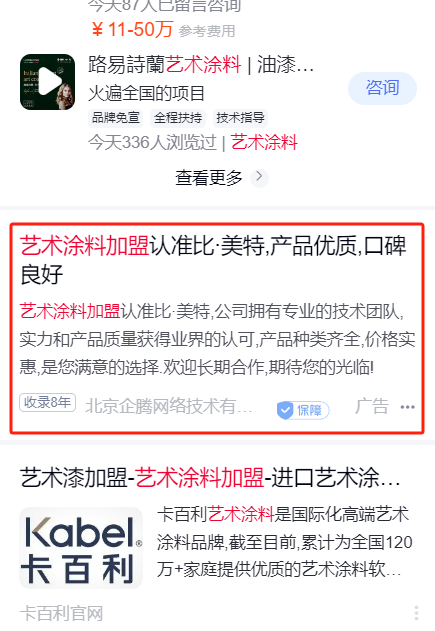Select the 技术指导 tag
Image resolution: width=435 pixels, height=631 pixels.
[x=240, y=118]
